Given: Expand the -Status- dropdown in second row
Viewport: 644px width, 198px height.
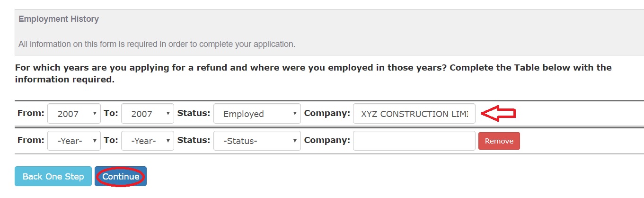Looking at the screenshot, I should (x=257, y=141).
